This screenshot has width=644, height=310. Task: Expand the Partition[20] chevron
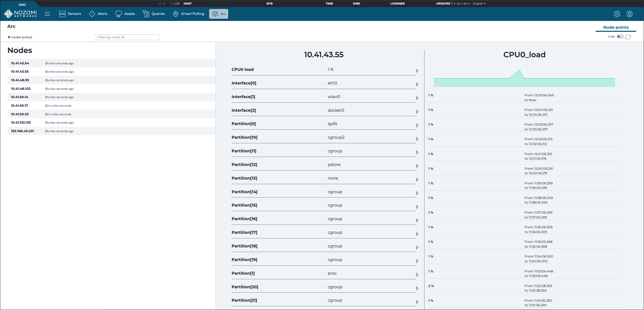(x=417, y=288)
